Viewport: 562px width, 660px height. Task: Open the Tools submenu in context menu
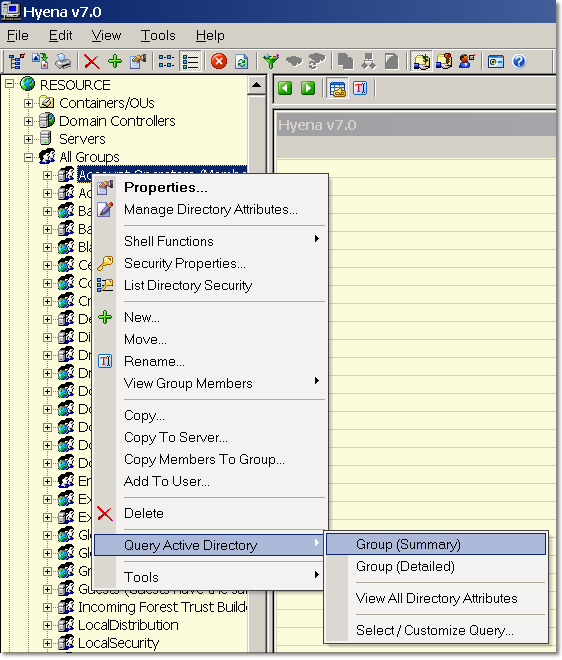click(x=210, y=577)
